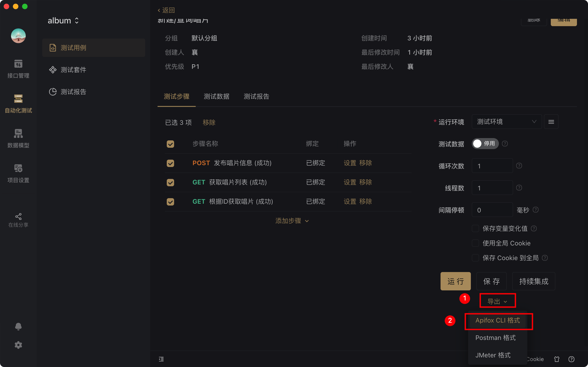Click the environment management hamburger icon
The height and width of the screenshot is (367, 588).
click(x=551, y=122)
